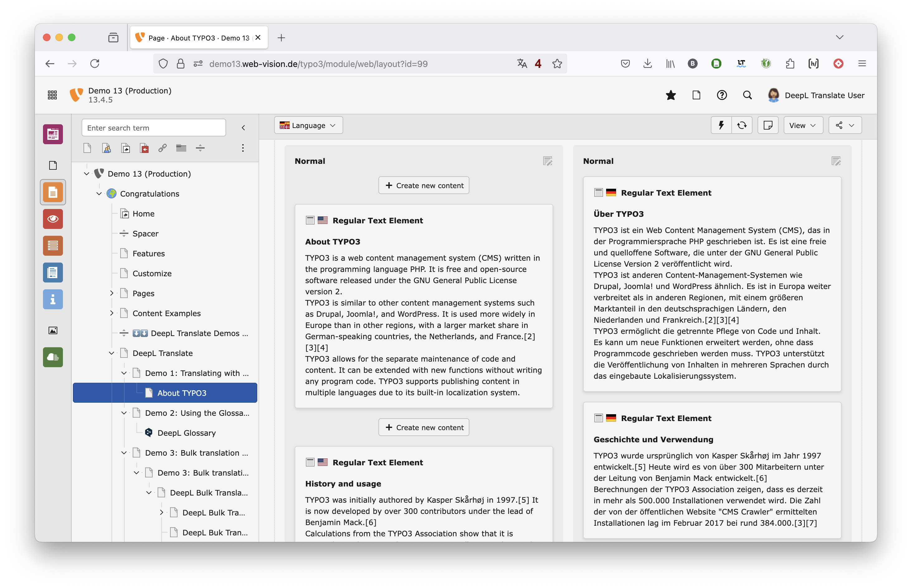912x588 pixels.
Task: Open the help question mark icon
Action: 721,95
